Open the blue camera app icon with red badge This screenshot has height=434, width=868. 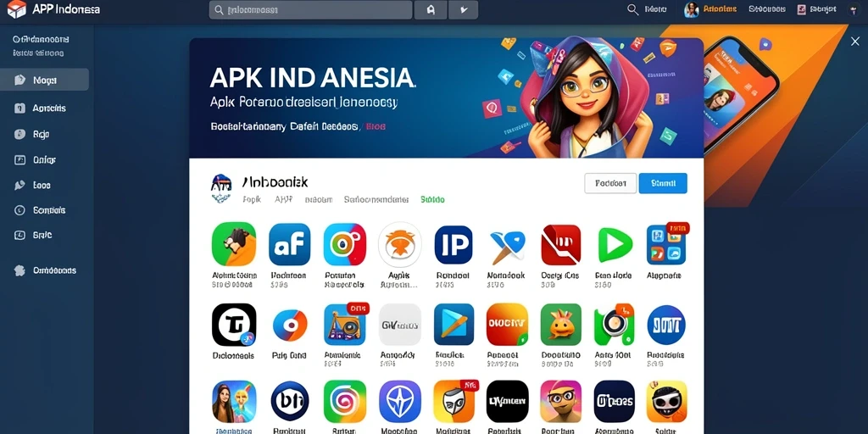pyautogui.click(x=344, y=325)
